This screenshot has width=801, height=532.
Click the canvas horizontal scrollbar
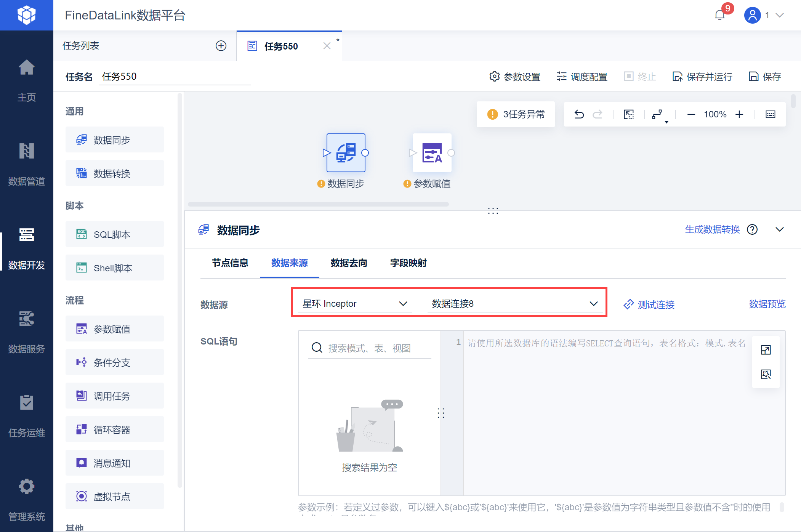tap(318, 204)
